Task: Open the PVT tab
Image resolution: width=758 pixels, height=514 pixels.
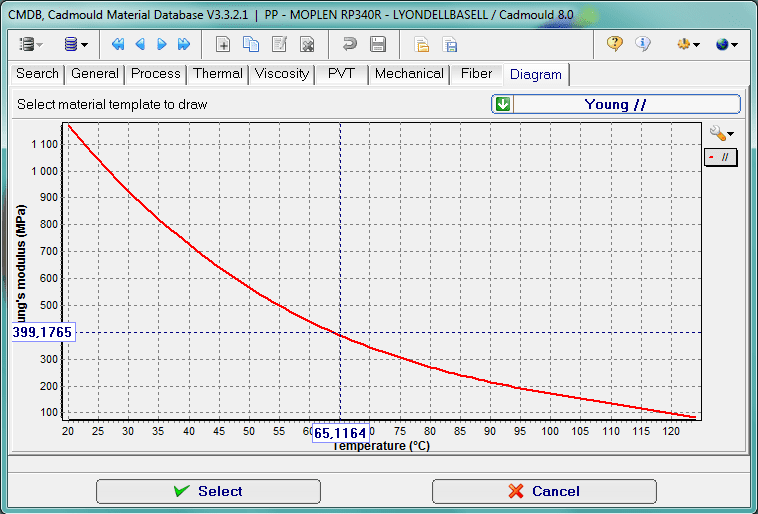Action: pos(340,73)
